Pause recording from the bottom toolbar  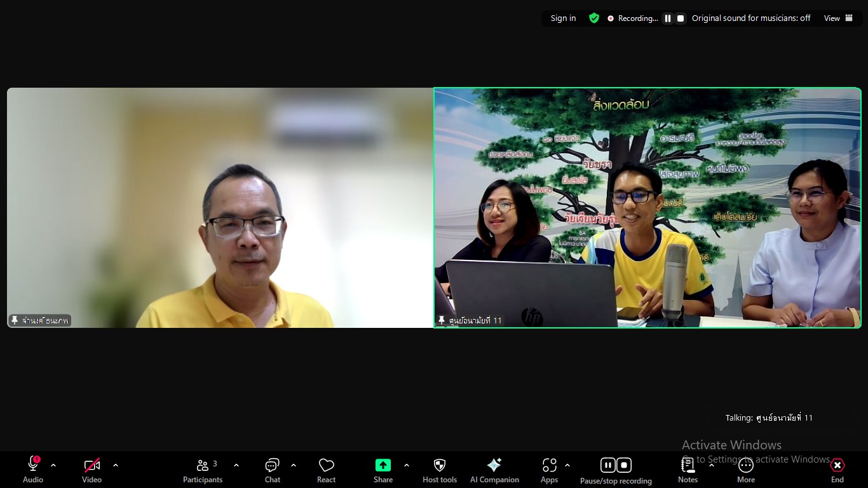tap(607, 465)
